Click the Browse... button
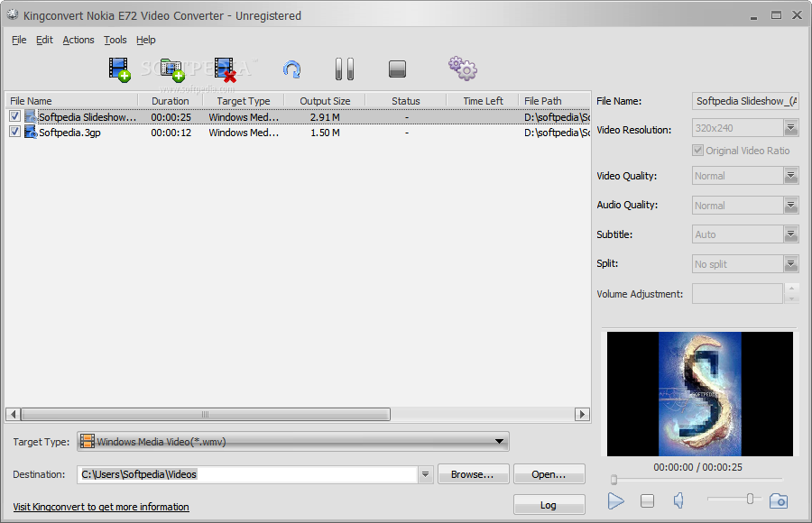Image resolution: width=812 pixels, height=523 pixels. click(473, 474)
